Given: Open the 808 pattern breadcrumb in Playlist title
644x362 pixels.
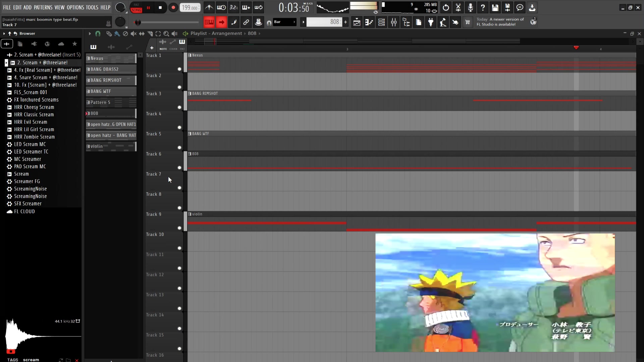Looking at the screenshot, I should pos(252,34).
